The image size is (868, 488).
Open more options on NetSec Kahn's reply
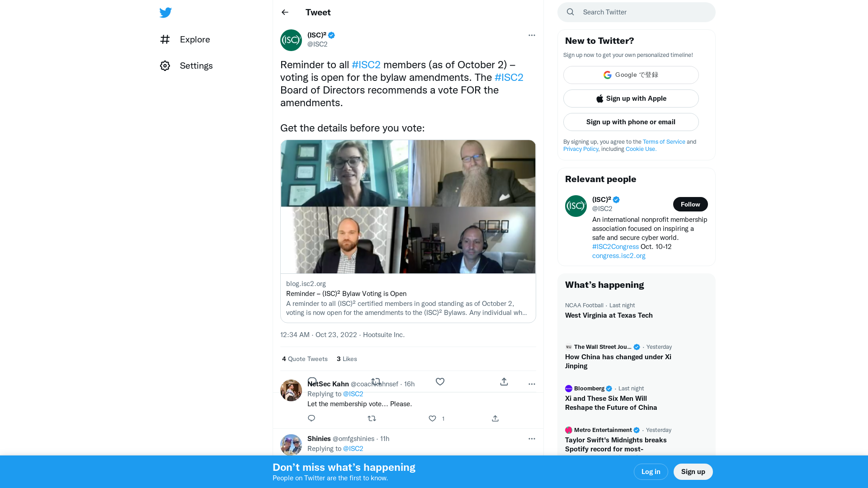[532, 383]
